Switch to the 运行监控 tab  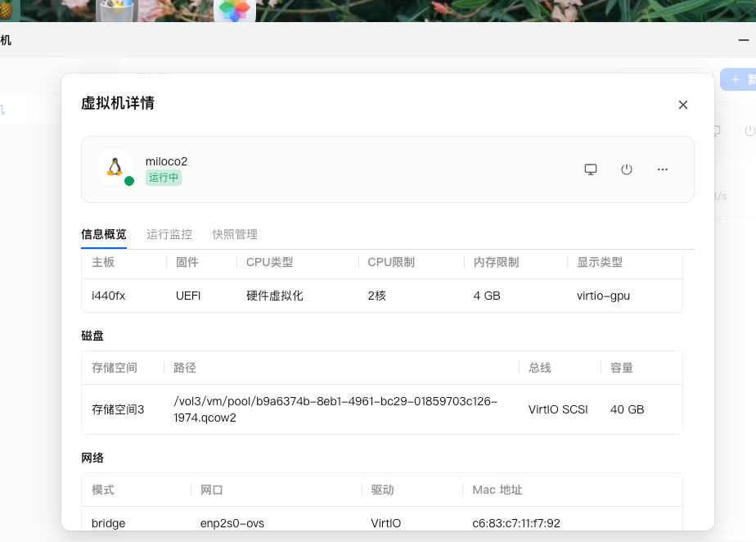(x=169, y=234)
